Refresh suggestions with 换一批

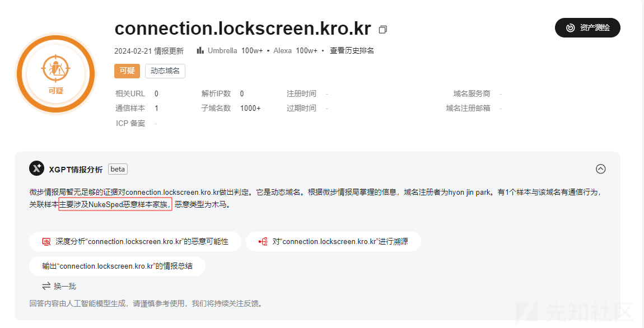[59, 286]
